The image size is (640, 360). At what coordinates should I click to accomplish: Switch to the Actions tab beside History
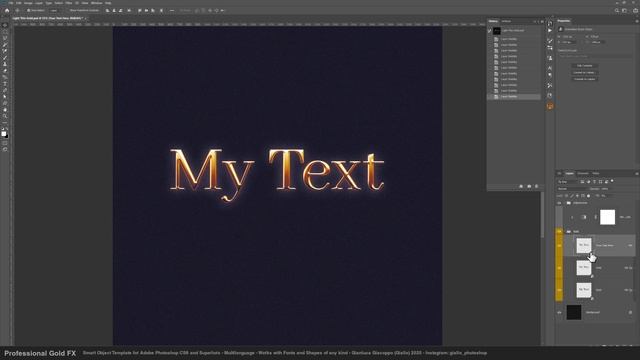point(506,21)
